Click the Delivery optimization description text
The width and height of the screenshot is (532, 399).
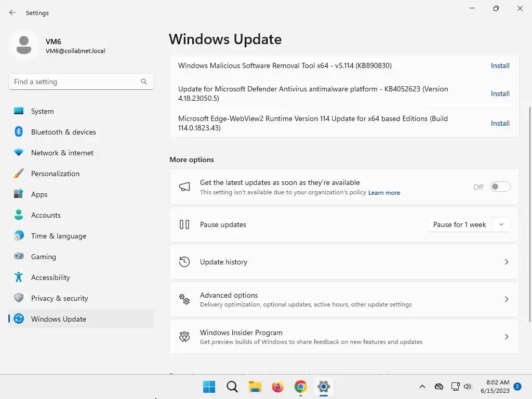click(x=305, y=304)
